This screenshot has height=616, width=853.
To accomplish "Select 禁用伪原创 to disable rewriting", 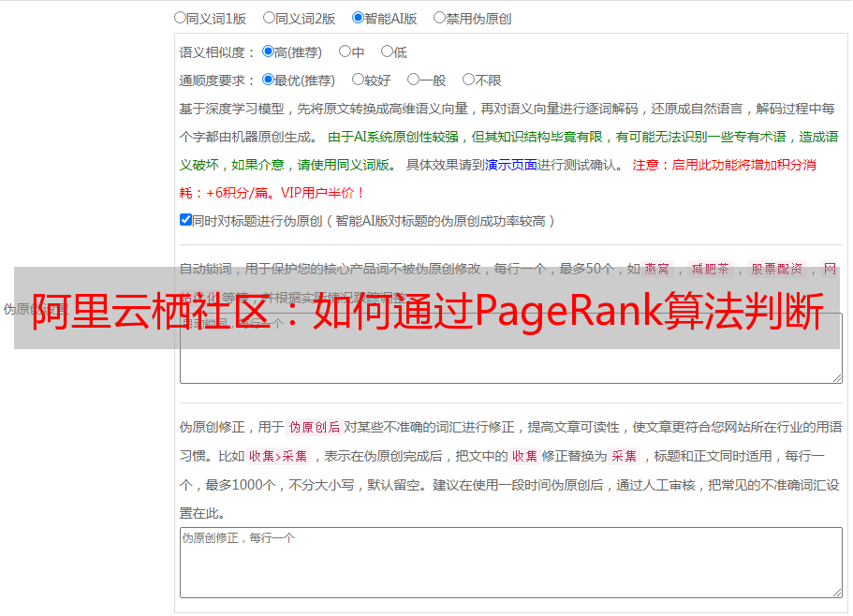I will (x=439, y=18).
